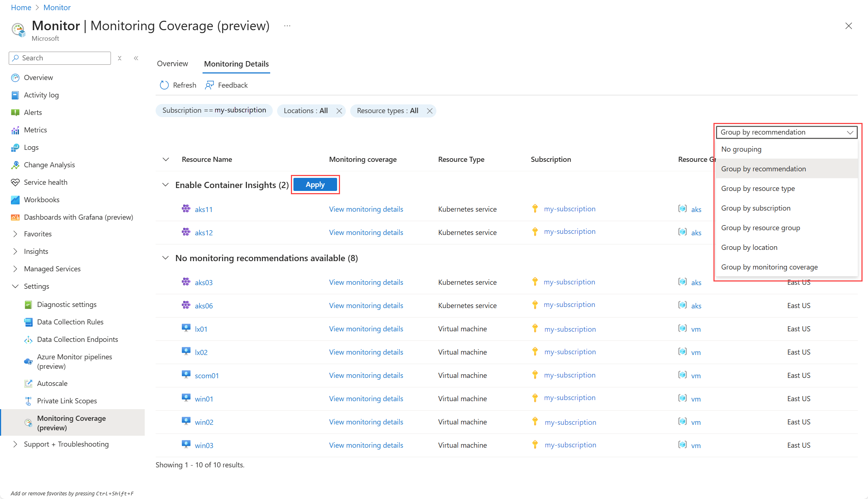The width and height of the screenshot is (868, 499).
Task: Collapse the Settings sidebar section
Action: tap(15, 286)
